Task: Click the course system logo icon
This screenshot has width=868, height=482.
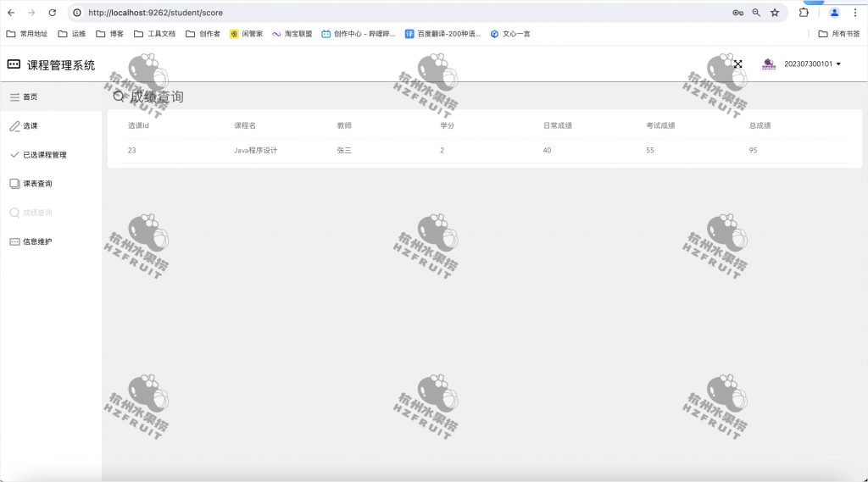Action: pyautogui.click(x=14, y=64)
